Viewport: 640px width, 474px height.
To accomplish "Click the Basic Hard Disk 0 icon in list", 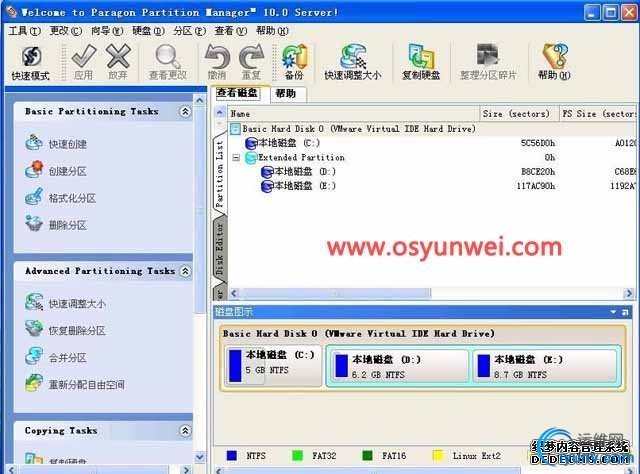I will point(235,129).
